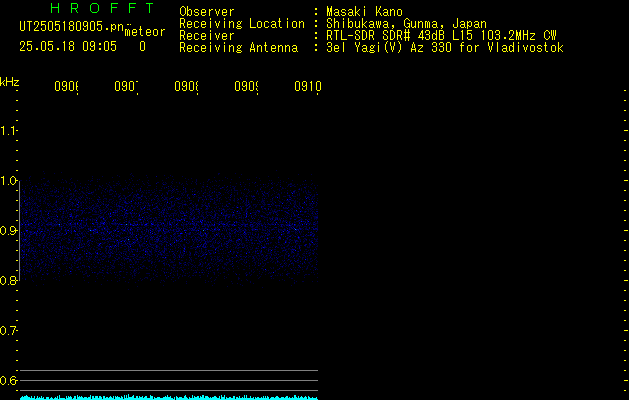Click the 0907 time marker

click(126, 86)
